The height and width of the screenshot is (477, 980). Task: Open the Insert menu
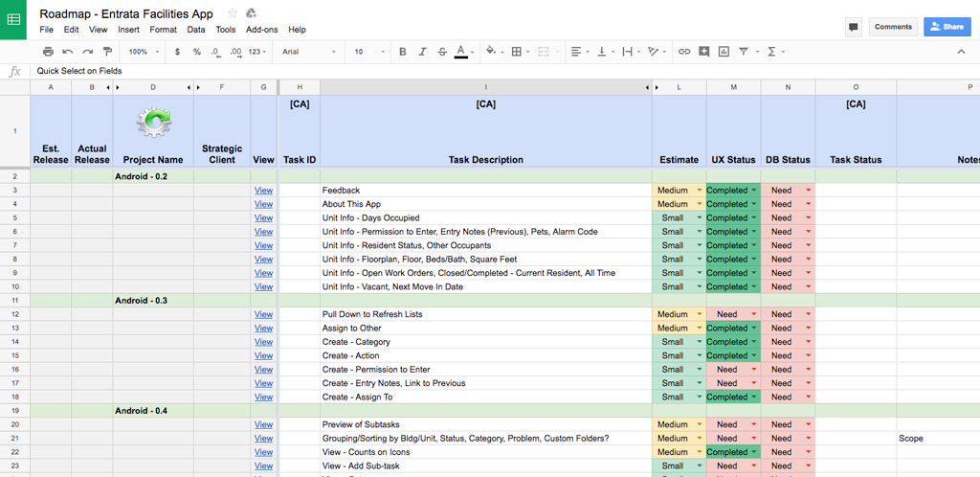[x=129, y=30]
